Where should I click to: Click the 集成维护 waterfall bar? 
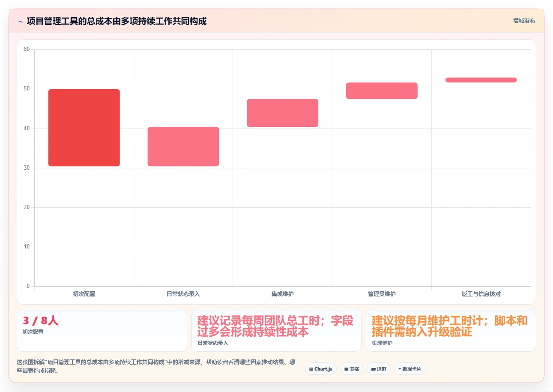(x=282, y=113)
